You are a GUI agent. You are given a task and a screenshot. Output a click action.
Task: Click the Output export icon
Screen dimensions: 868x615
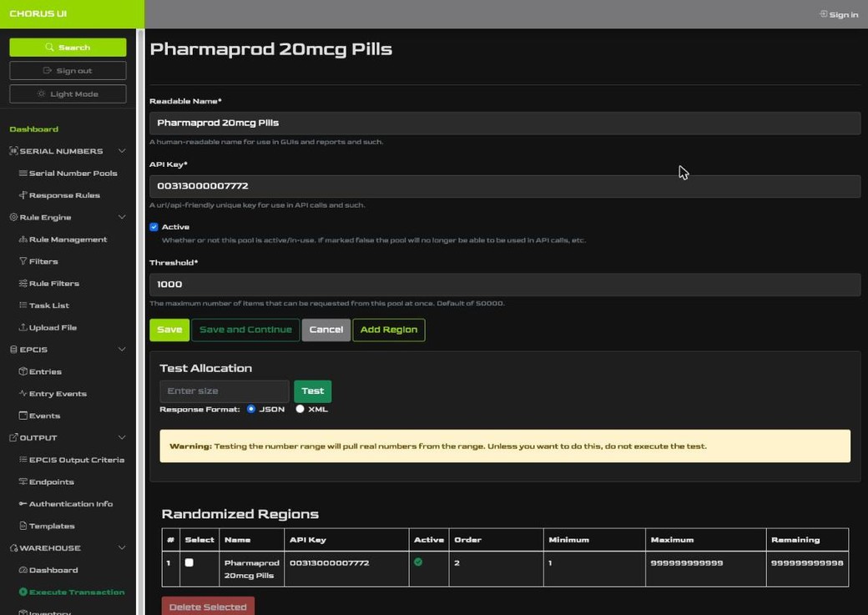(14, 437)
